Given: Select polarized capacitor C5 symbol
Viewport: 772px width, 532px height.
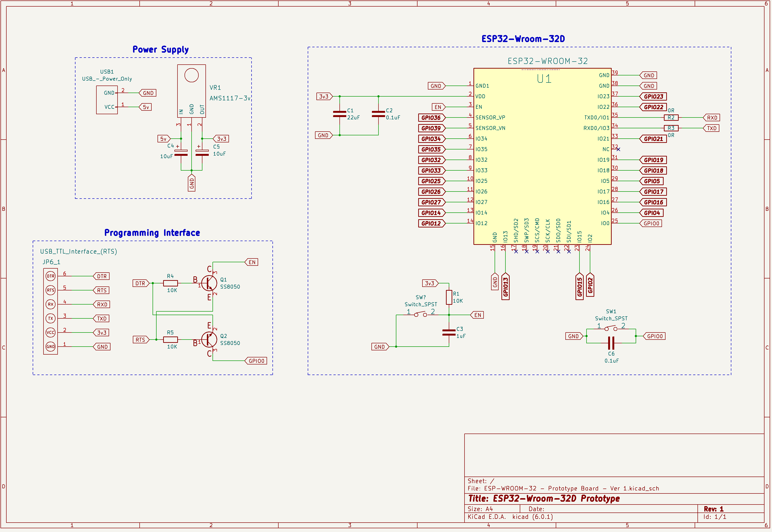Looking at the screenshot, I should (x=202, y=153).
